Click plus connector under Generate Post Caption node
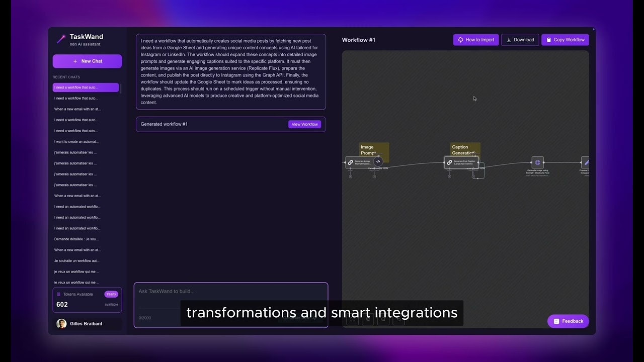Viewport: 644px width, 362px height. pyautogui.click(x=449, y=176)
